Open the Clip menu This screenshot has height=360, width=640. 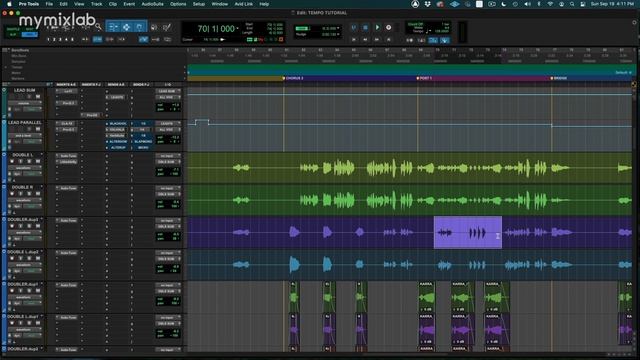coord(113,4)
